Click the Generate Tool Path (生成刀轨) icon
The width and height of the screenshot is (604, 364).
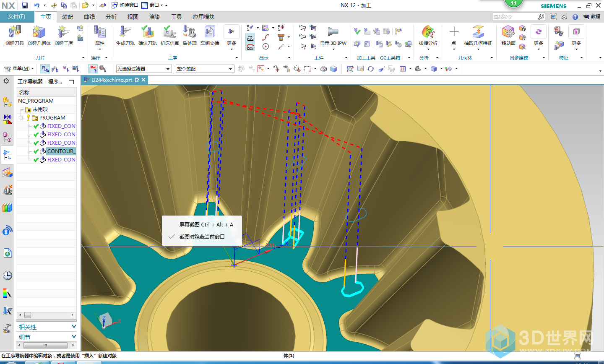click(x=125, y=32)
